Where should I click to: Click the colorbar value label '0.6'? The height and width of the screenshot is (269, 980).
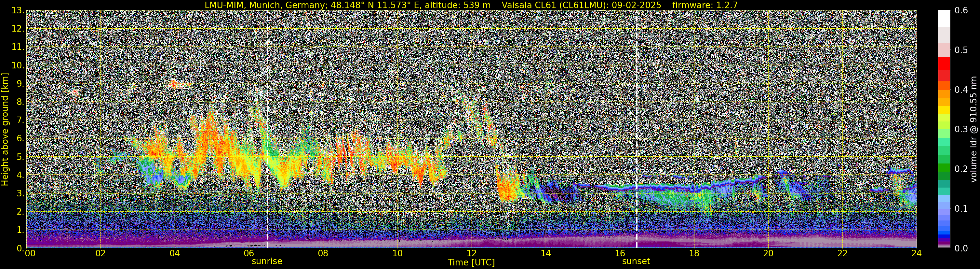coord(961,11)
